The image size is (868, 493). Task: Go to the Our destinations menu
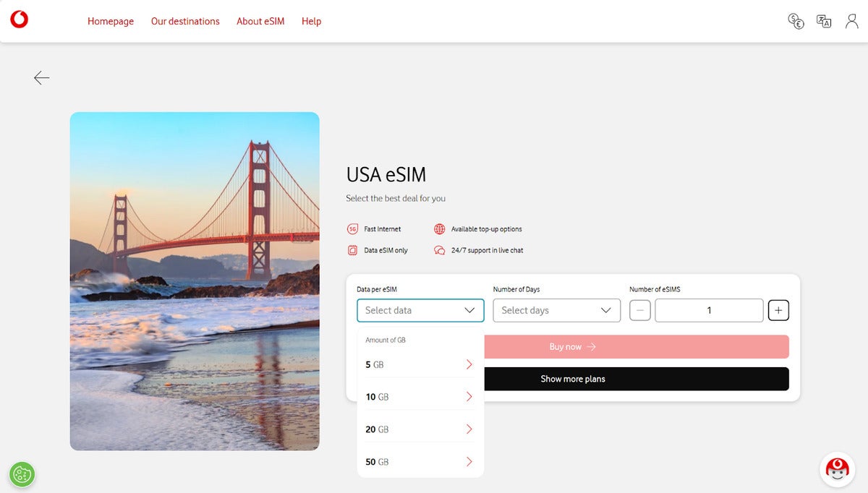(x=185, y=21)
